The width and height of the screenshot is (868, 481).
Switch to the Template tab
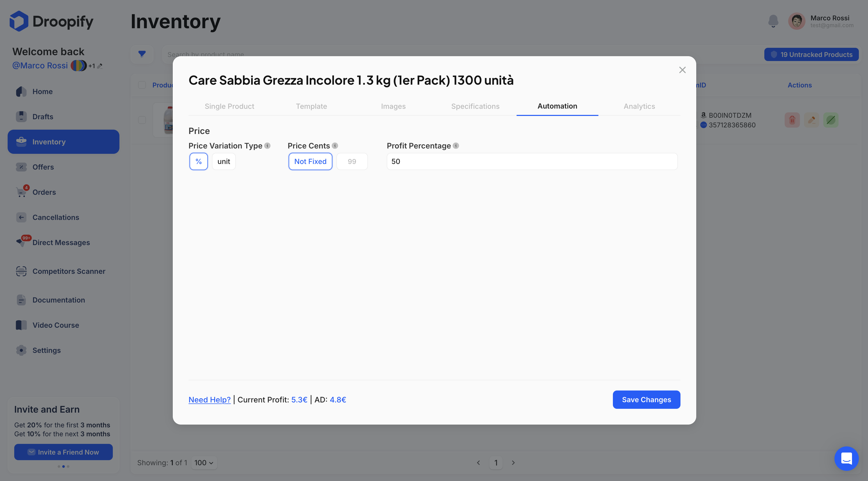tap(311, 106)
